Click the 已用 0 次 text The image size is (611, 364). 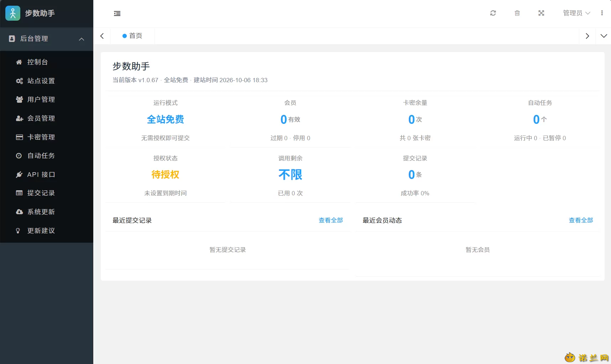click(x=290, y=193)
